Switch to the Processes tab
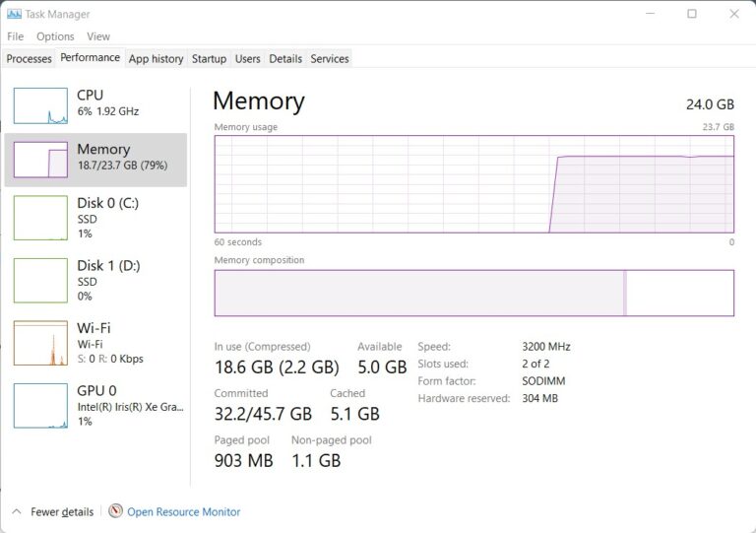Viewport: 756px width, 533px height. coord(29,59)
